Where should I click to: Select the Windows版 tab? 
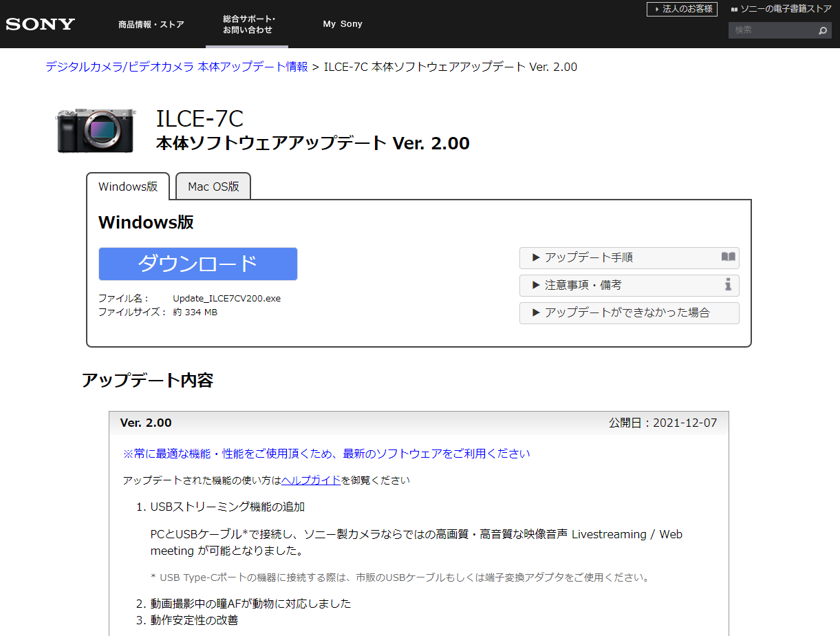(x=128, y=187)
